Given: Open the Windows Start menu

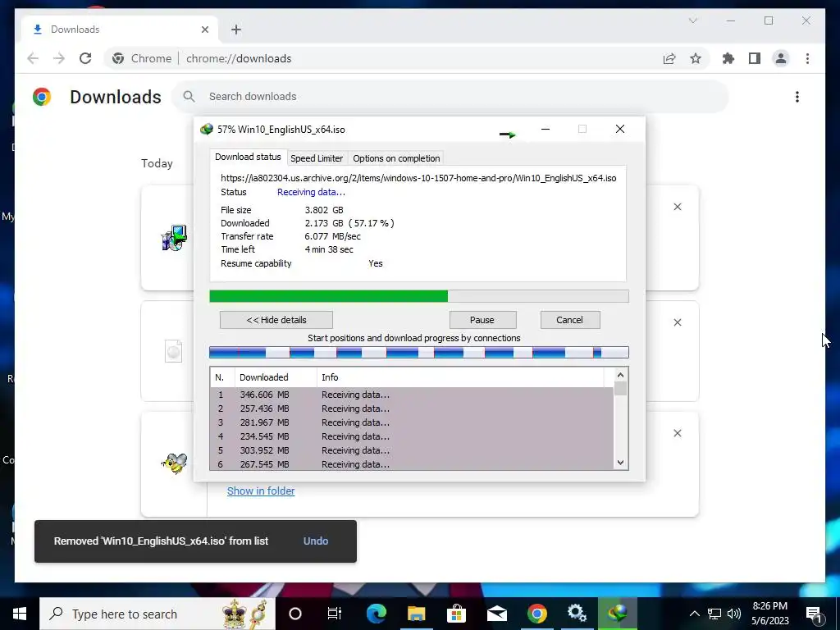Looking at the screenshot, I should (20, 614).
